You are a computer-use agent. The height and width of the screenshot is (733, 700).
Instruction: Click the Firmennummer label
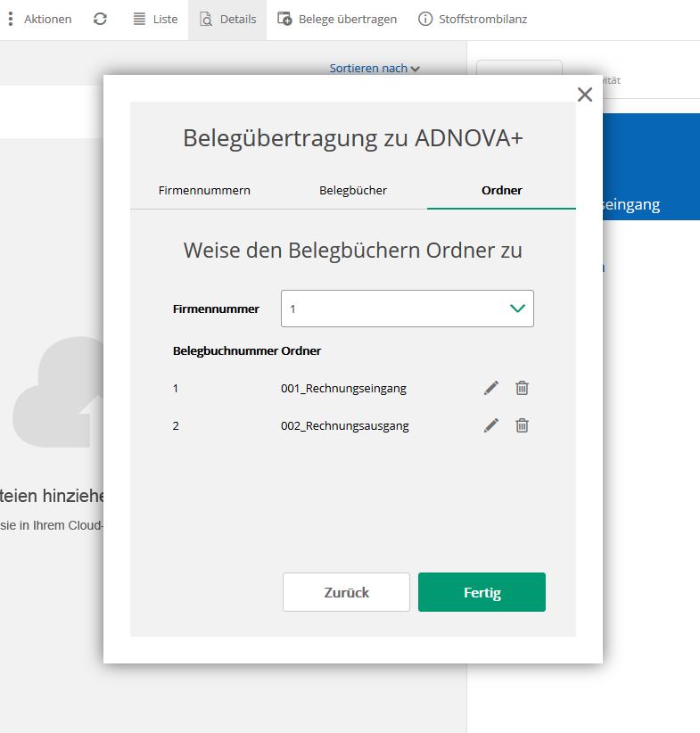(216, 309)
